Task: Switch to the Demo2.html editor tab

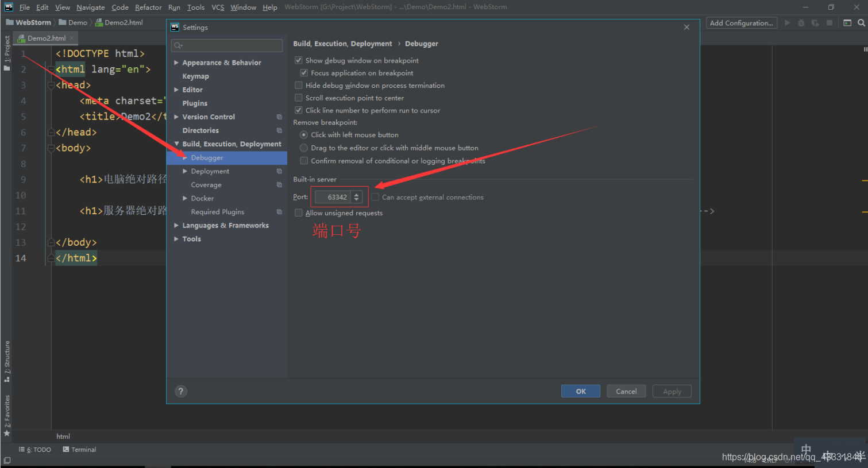Action: pyautogui.click(x=46, y=38)
